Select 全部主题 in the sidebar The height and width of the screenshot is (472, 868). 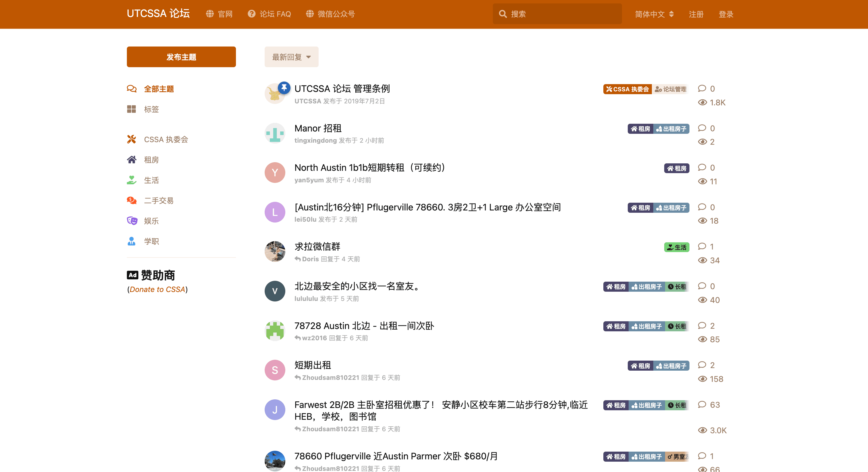point(159,89)
